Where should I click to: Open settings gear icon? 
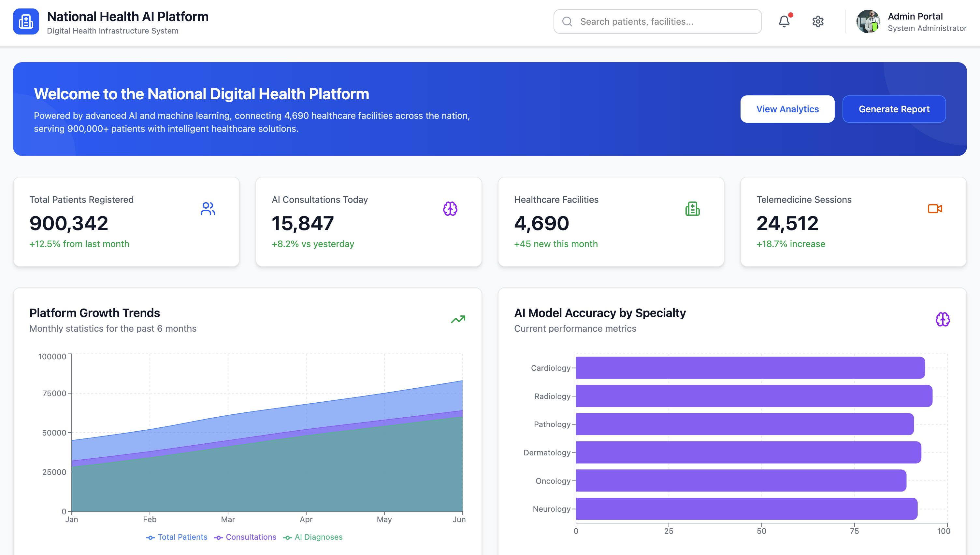click(x=818, y=21)
